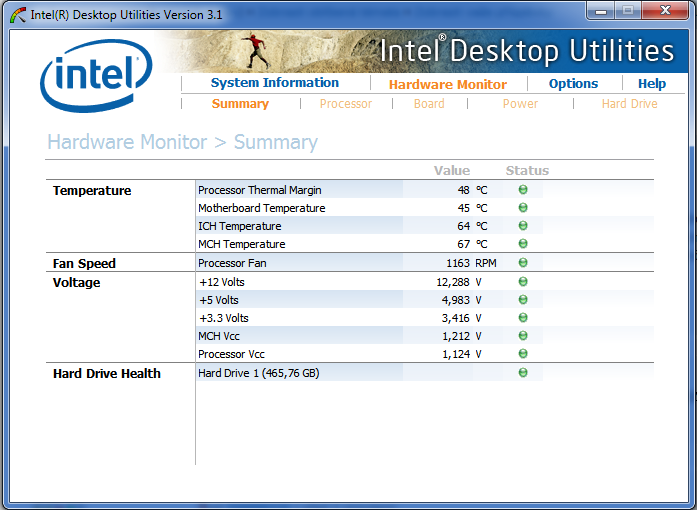Click the MCH Temperature green status icon

click(523, 244)
